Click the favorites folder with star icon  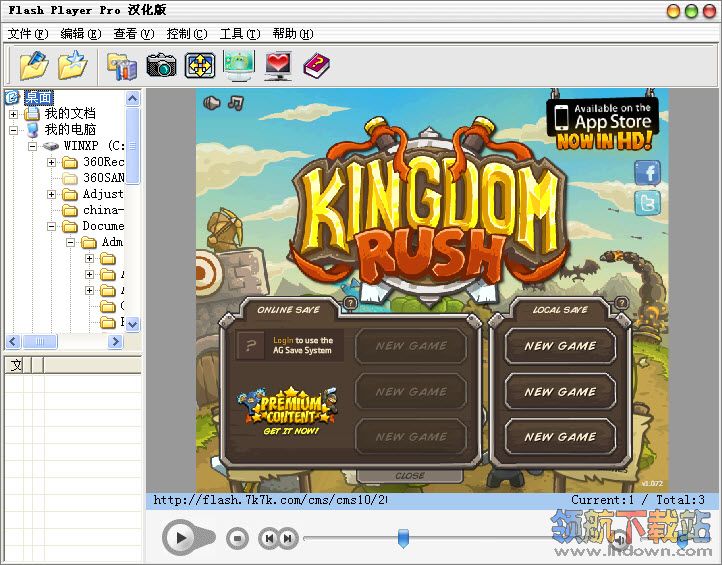[73, 65]
